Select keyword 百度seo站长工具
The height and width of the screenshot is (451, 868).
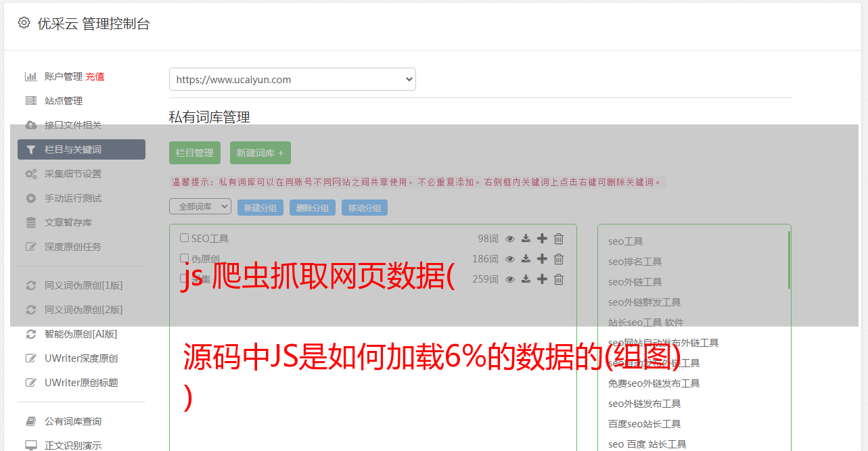click(x=644, y=424)
